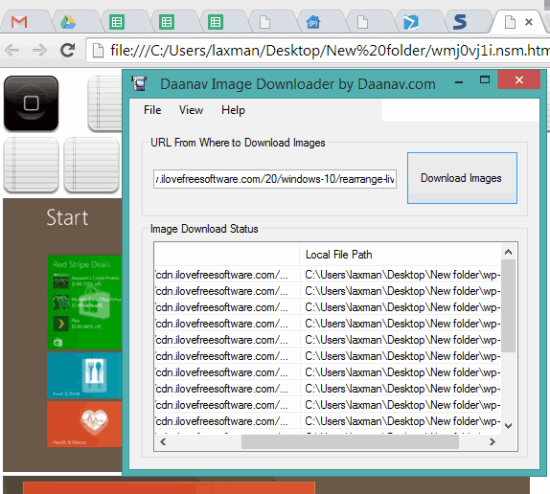Reload the page with refresh icon

(68, 50)
